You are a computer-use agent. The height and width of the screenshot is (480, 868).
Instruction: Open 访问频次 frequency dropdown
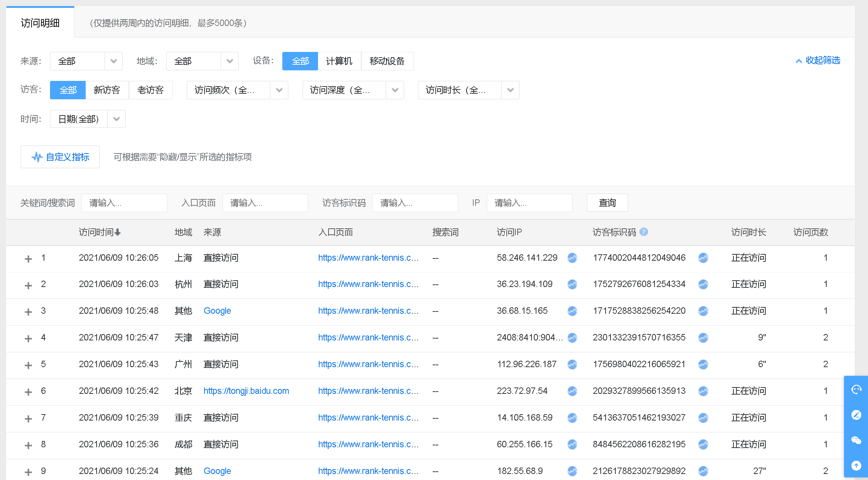click(237, 90)
